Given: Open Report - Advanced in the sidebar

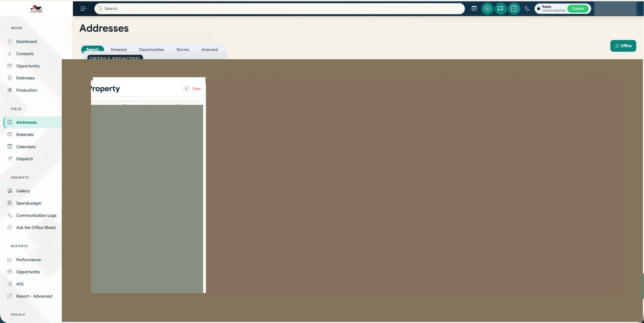Looking at the screenshot, I should (x=34, y=296).
